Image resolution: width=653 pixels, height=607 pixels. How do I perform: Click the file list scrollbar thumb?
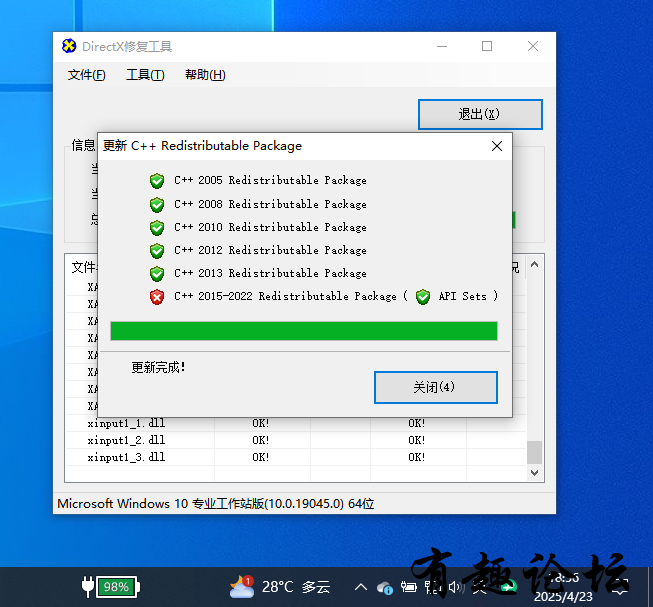(x=535, y=452)
